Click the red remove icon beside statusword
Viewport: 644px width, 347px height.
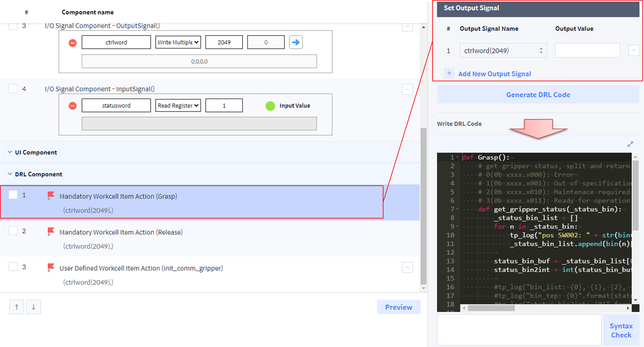point(73,106)
